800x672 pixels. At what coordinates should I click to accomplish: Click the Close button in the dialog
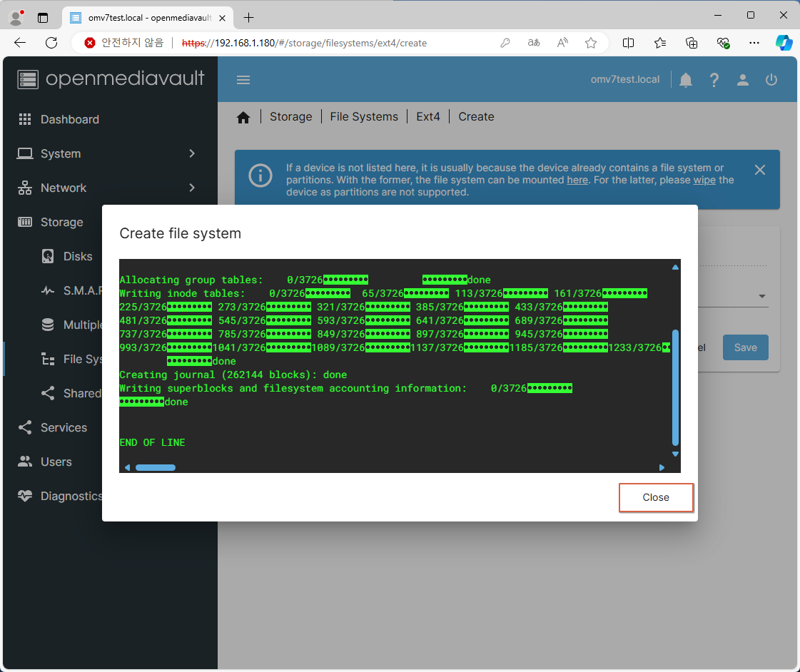(x=656, y=497)
